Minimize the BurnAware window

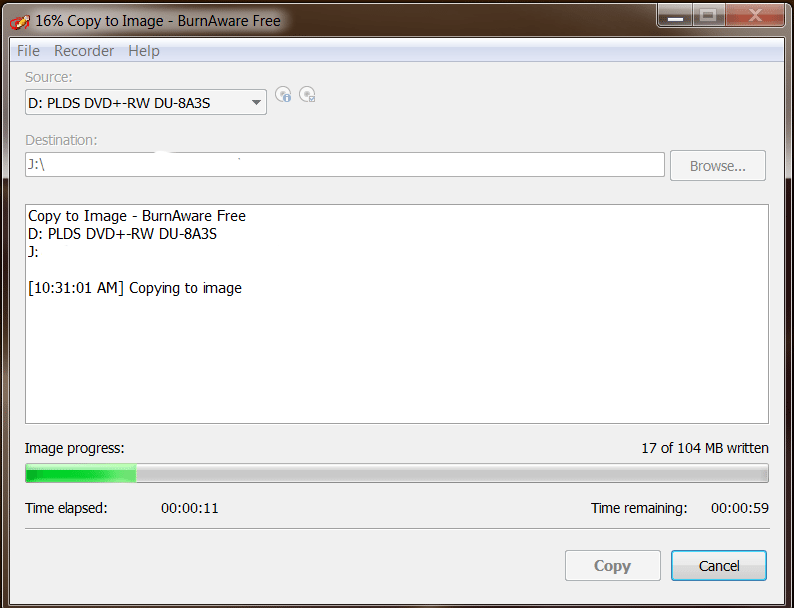point(675,16)
